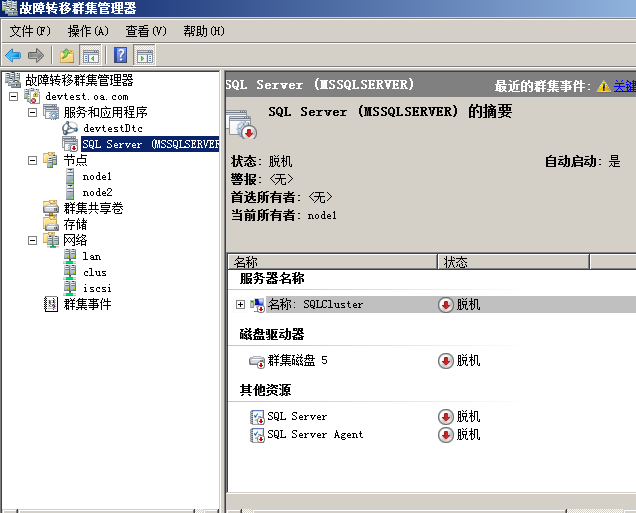Select the clus network item
The image size is (636, 513).
95,273
